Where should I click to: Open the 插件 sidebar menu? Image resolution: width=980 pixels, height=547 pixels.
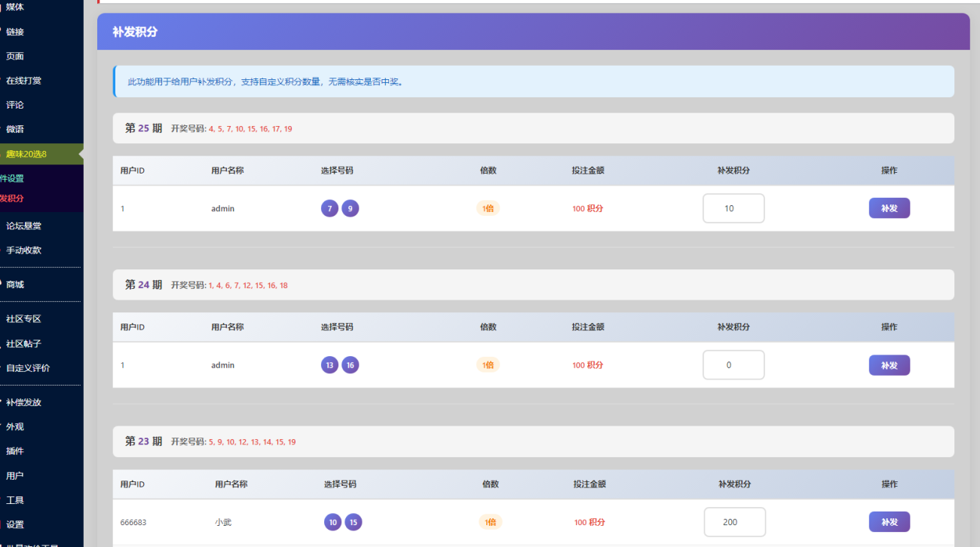click(15, 451)
